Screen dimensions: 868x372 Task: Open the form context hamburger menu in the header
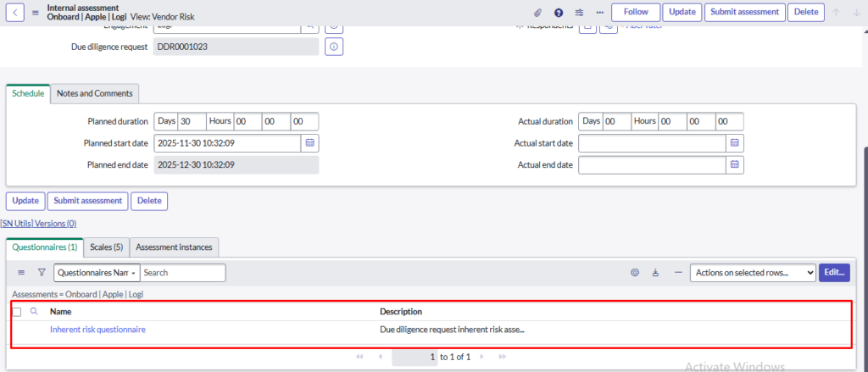(x=36, y=13)
